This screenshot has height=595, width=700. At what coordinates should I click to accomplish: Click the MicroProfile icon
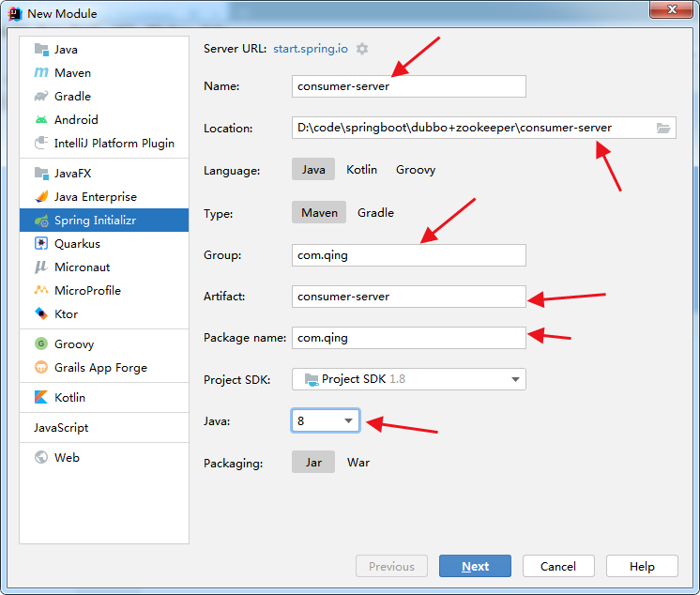(41, 290)
